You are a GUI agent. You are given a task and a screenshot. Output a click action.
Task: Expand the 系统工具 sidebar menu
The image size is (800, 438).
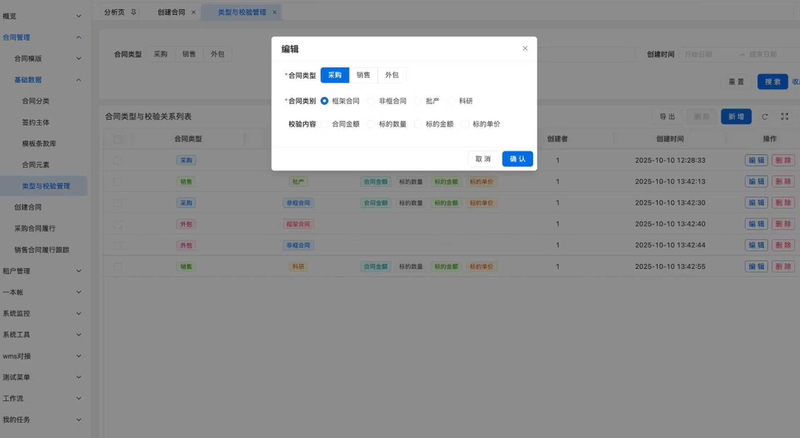[79, 334]
